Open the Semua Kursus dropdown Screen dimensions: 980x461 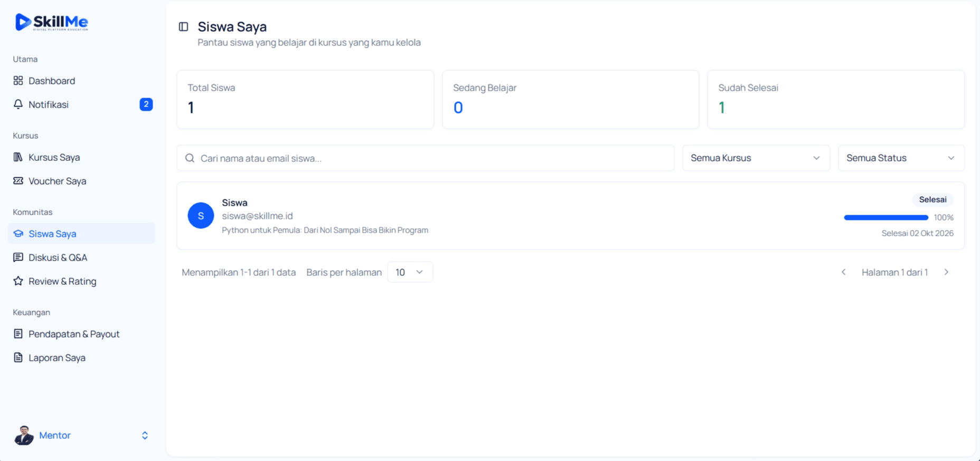tap(756, 158)
